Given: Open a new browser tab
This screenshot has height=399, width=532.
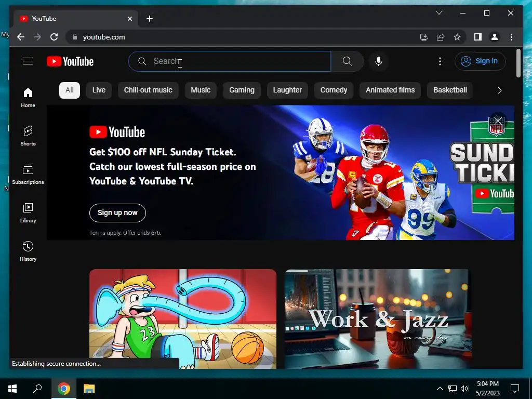Looking at the screenshot, I should point(149,19).
